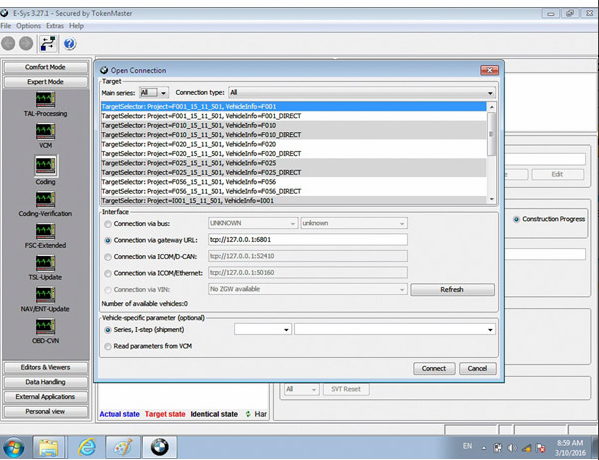Select Read parameters from VCM radio button

[108, 346]
